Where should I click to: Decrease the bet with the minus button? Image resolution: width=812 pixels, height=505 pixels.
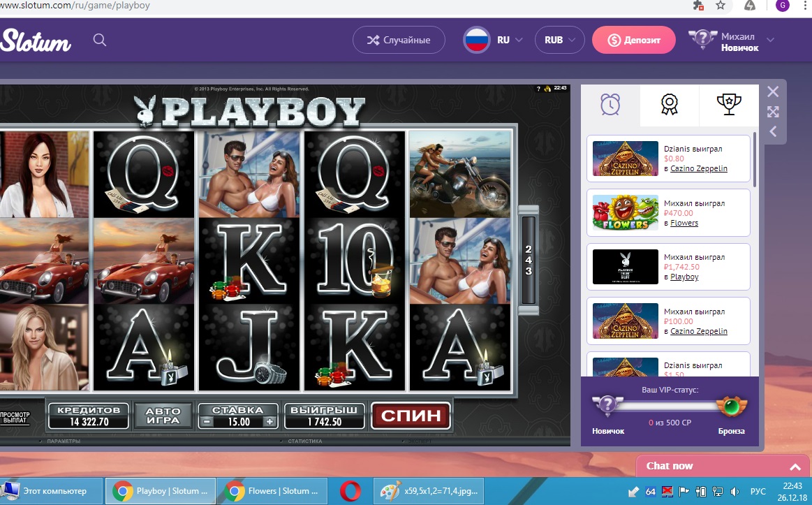tap(207, 422)
